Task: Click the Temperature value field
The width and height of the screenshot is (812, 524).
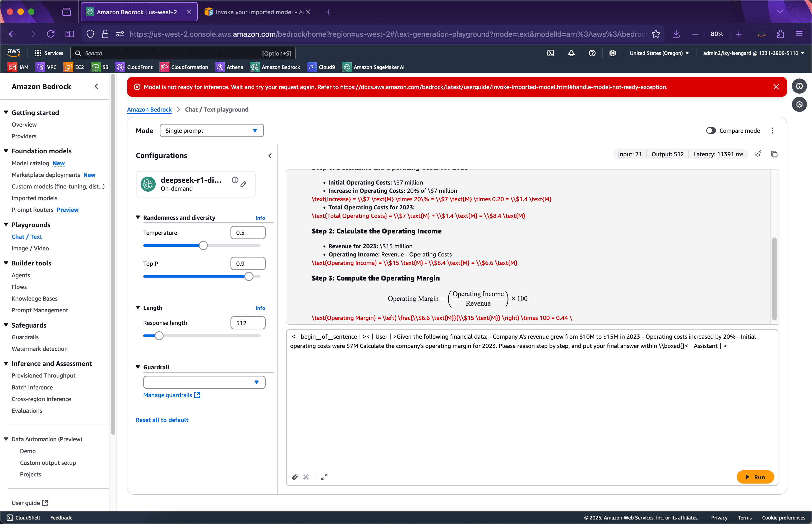Action: click(x=248, y=233)
